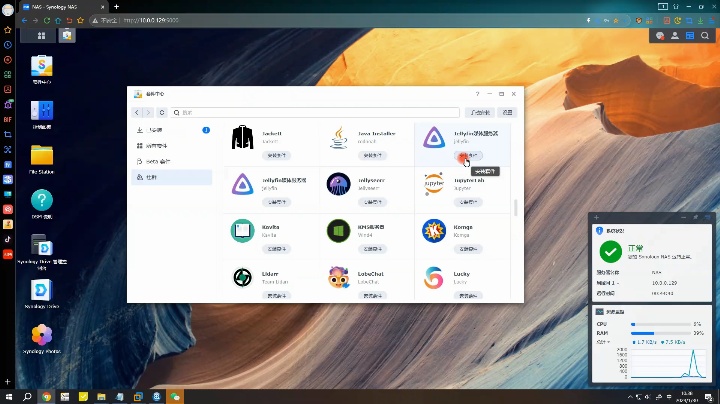Install the KMS server package

click(372, 249)
